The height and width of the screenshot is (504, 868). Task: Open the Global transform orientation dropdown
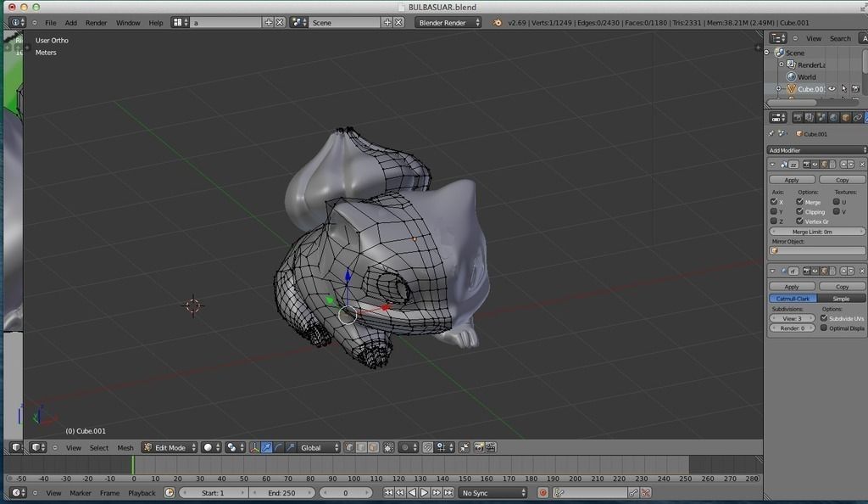tap(320, 447)
